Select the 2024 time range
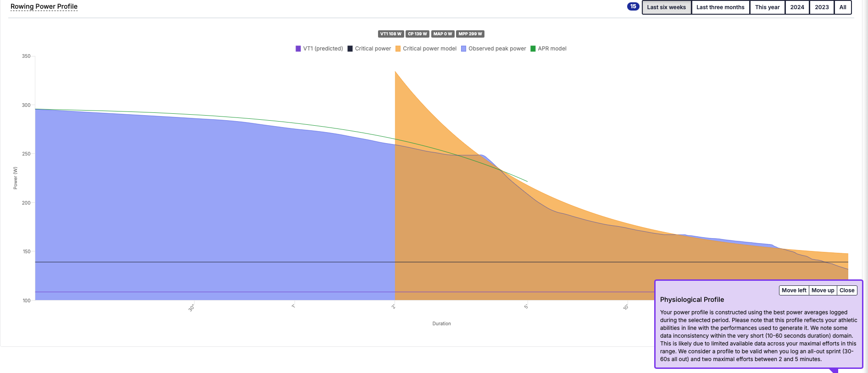868x373 pixels. 797,7
